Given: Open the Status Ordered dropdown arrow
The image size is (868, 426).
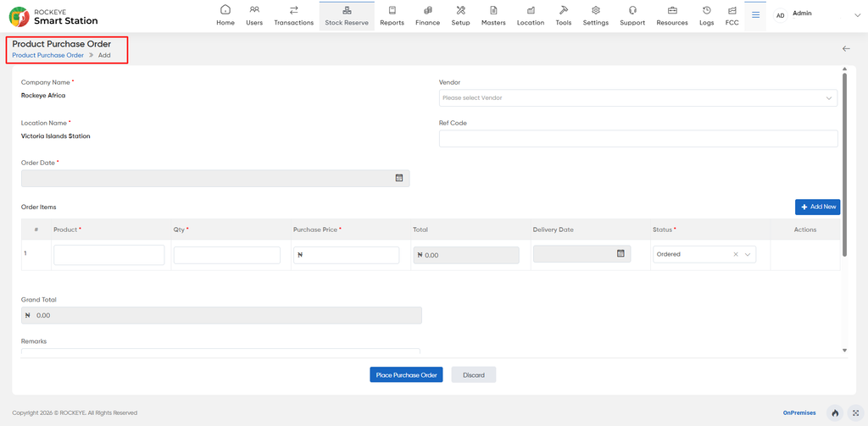Looking at the screenshot, I should pos(748,254).
